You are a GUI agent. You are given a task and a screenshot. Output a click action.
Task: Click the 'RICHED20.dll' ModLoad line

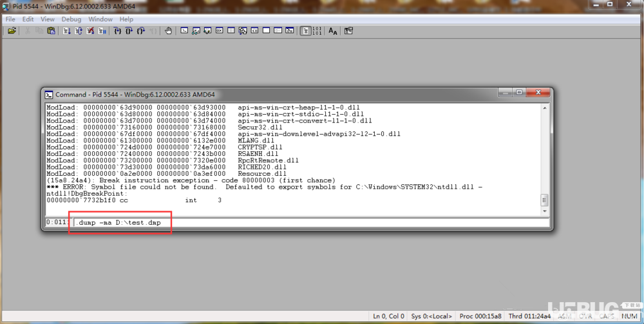tap(166, 167)
